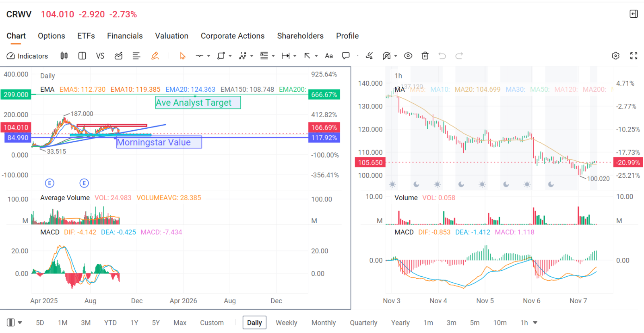Expand the arrow tools dropdown
This screenshot has width=644, height=333.
click(x=316, y=56)
